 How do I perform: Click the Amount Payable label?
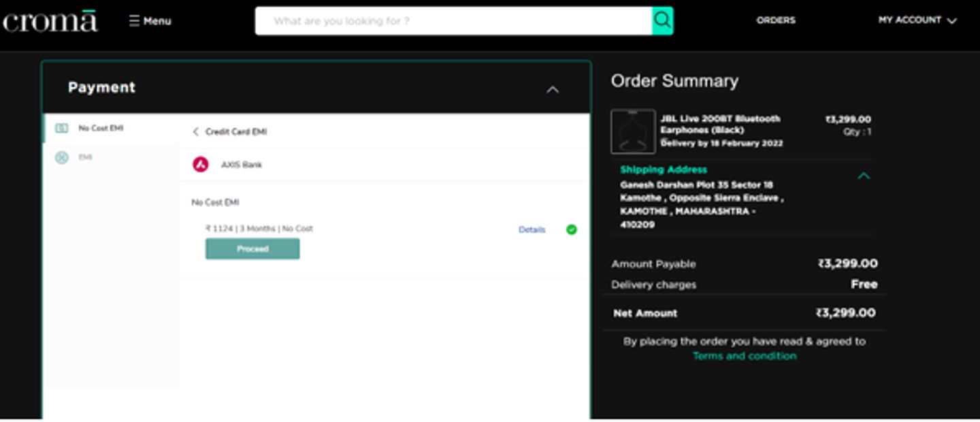[654, 264]
